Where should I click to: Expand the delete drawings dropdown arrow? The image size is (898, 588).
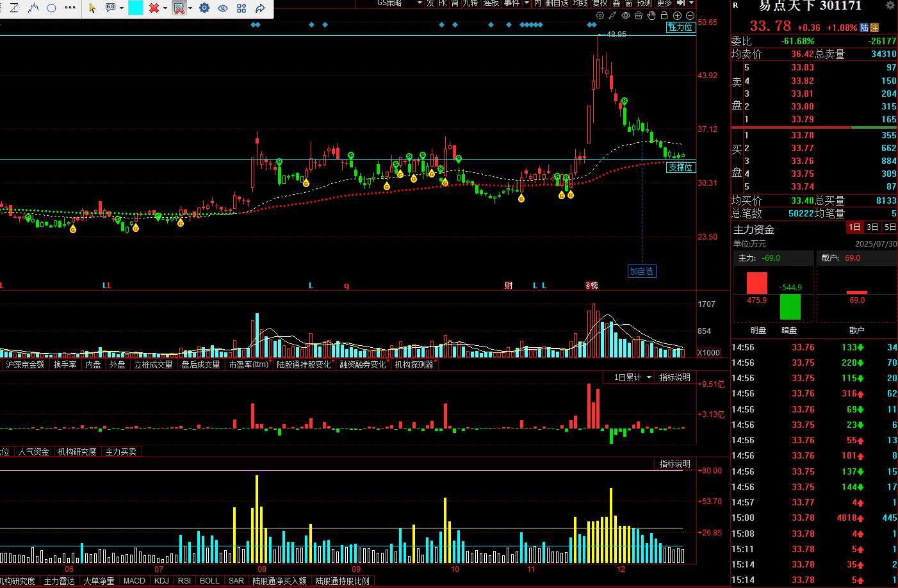click(165, 8)
